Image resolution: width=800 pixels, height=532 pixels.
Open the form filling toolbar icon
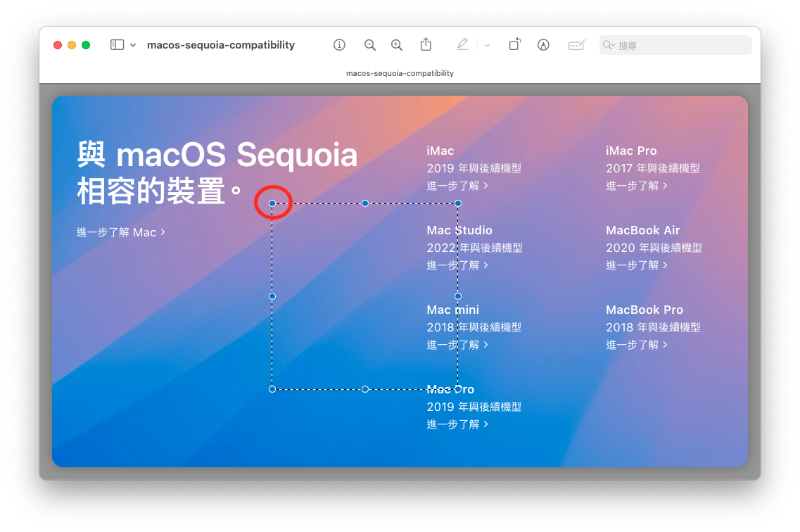[576, 45]
